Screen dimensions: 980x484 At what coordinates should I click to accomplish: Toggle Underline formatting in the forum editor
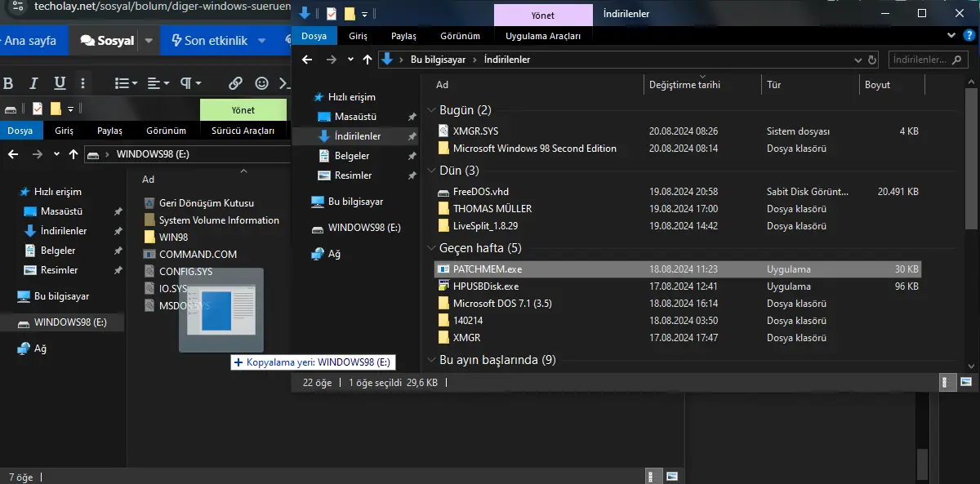point(60,82)
